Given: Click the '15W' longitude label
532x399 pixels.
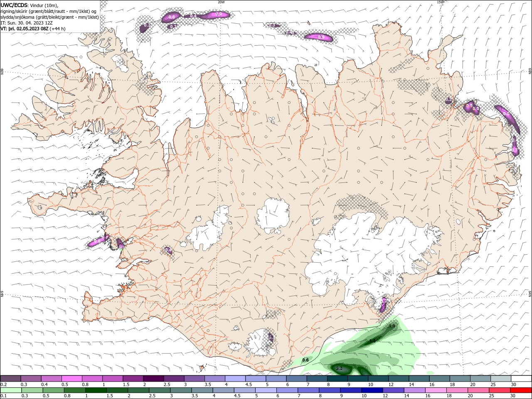Looking at the screenshot, I should 440,2.
